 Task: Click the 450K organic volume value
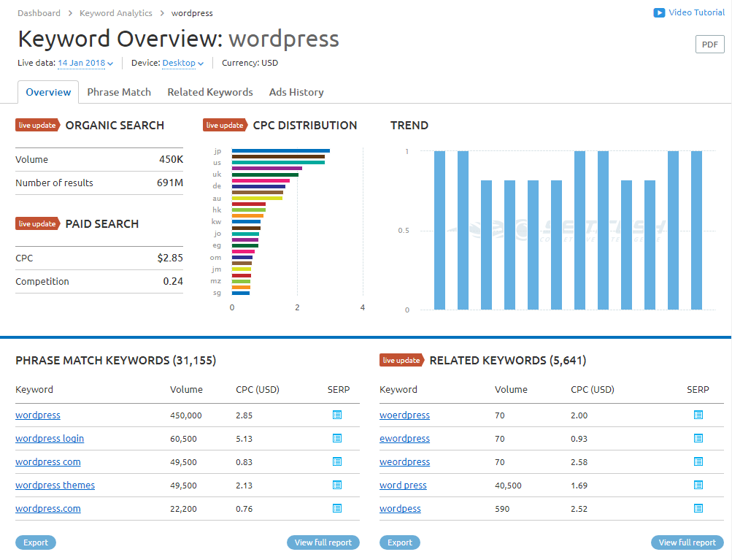pos(171,159)
